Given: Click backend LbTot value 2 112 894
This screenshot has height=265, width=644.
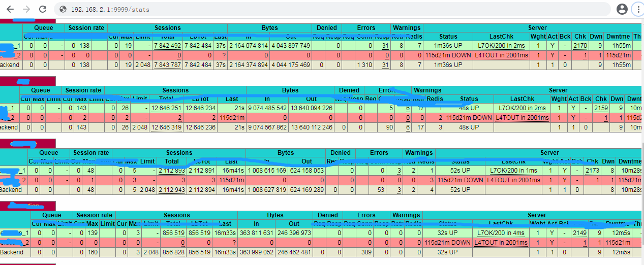Looking at the screenshot, I should (203, 190).
